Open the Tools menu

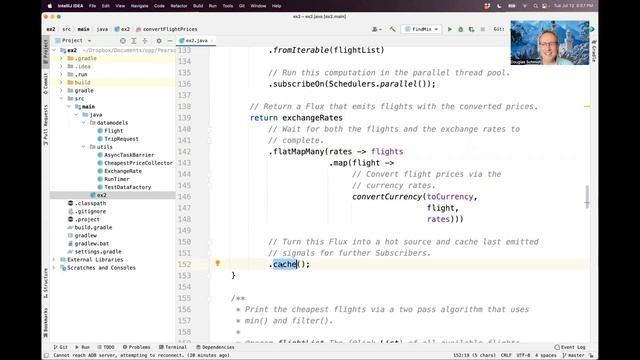click(x=228, y=6)
